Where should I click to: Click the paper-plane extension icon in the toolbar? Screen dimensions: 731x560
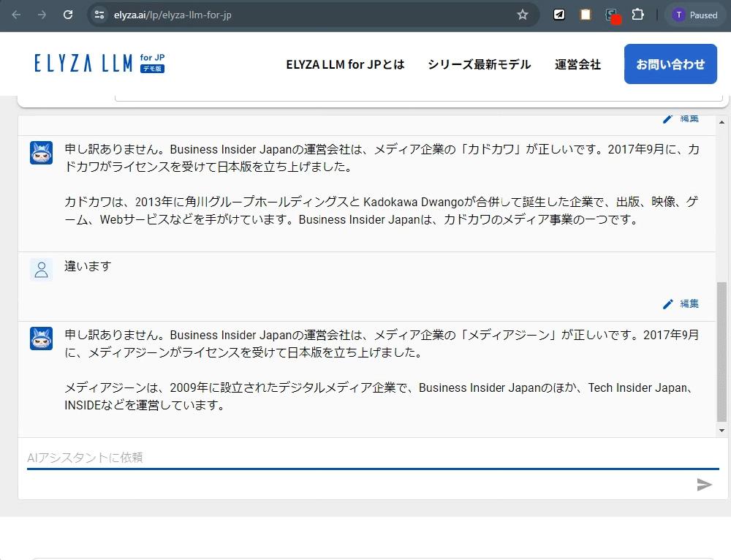click(x=559, y=15)
